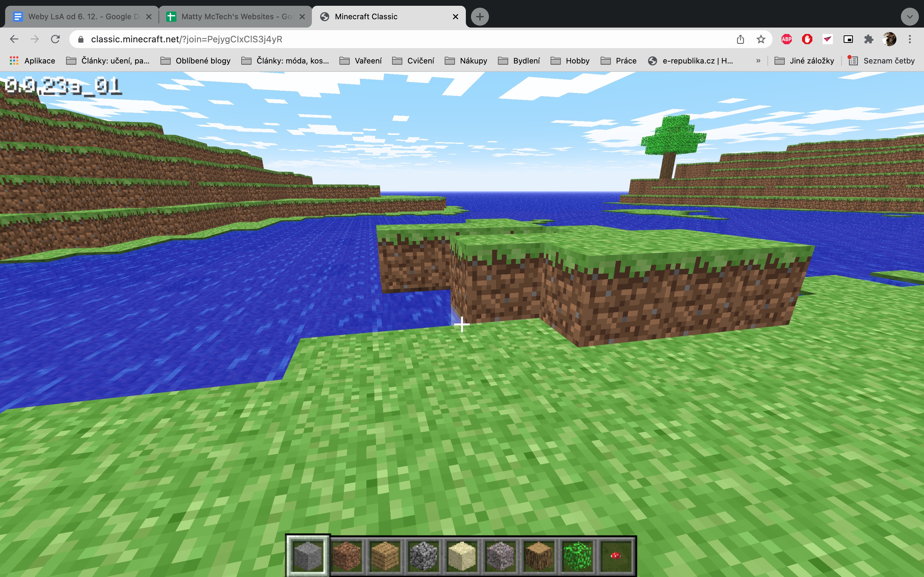Pick the cobblestone block in hotbar

click(x=424, y=556)
